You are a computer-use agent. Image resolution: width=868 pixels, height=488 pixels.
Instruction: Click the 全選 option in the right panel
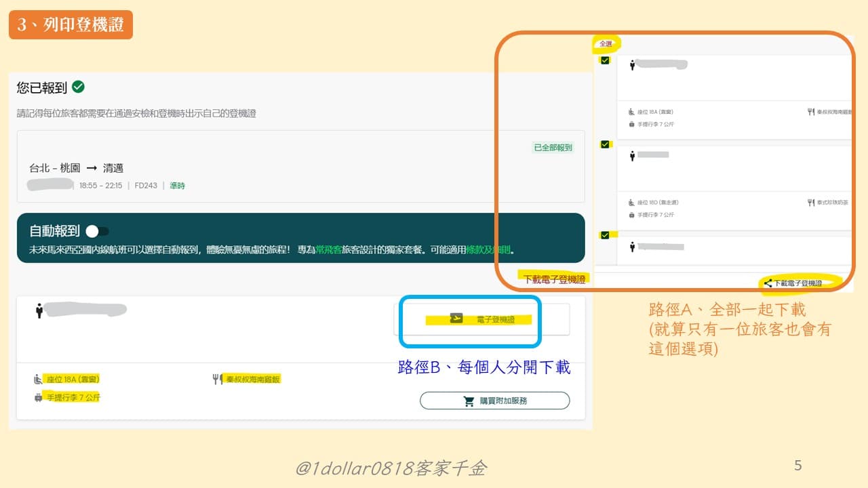point(604,44)
